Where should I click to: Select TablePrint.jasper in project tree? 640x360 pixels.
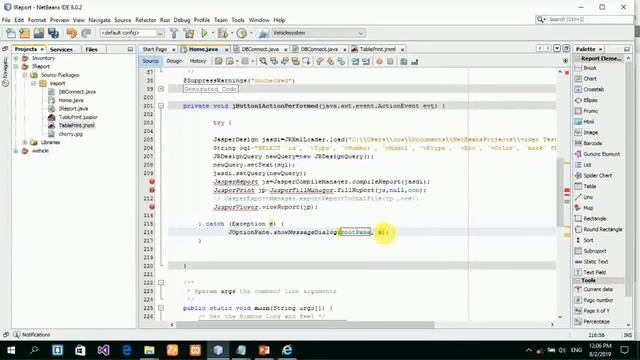78,117
